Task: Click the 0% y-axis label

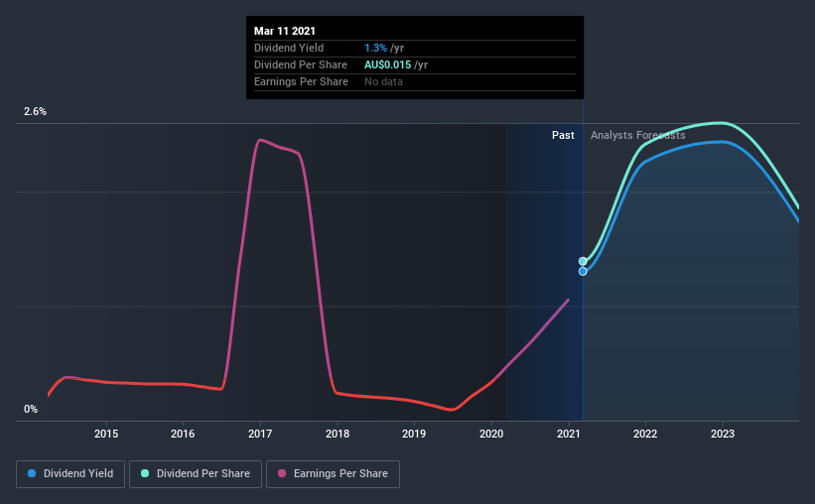Action: click(x=31, y=410)
